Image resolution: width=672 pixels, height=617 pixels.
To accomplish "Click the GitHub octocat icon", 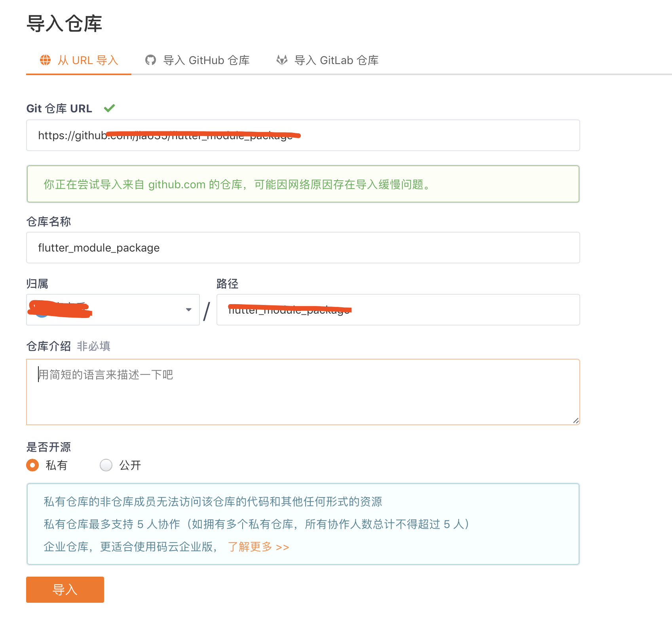I will [150, 60].
